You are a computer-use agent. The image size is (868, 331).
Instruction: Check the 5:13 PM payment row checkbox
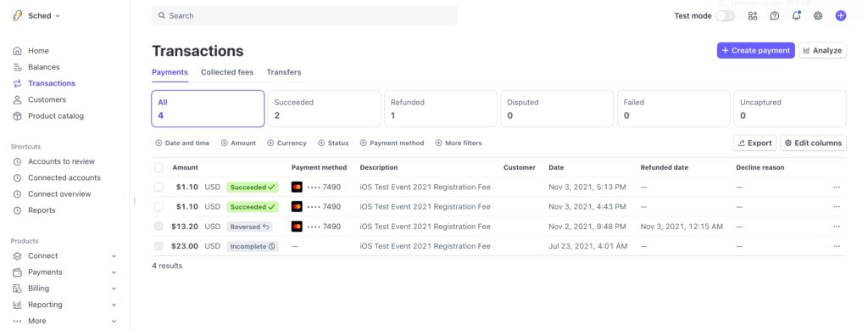click(x=159, y=188)
